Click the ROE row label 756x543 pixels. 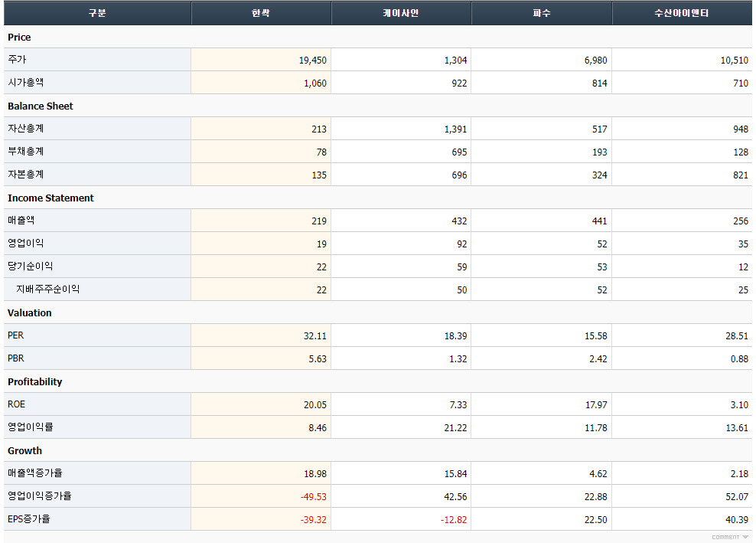pyautogui.click(x=16, y=404)
